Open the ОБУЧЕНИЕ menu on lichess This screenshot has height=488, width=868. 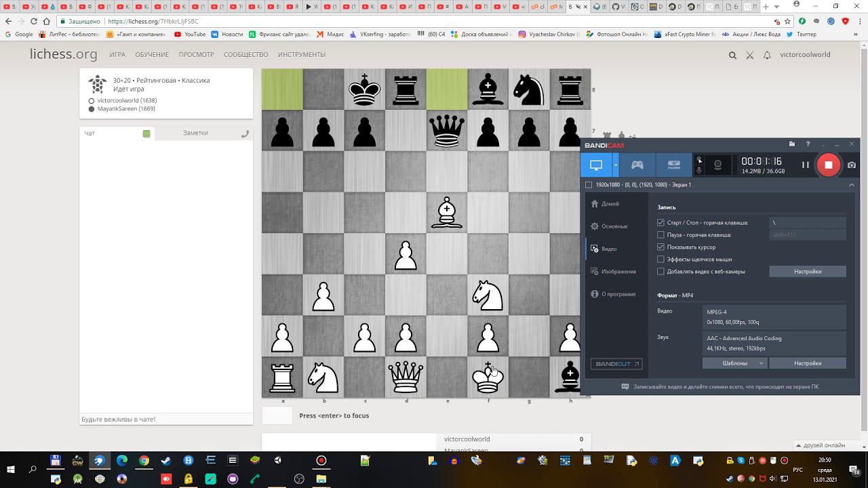(x=152, y=54)
